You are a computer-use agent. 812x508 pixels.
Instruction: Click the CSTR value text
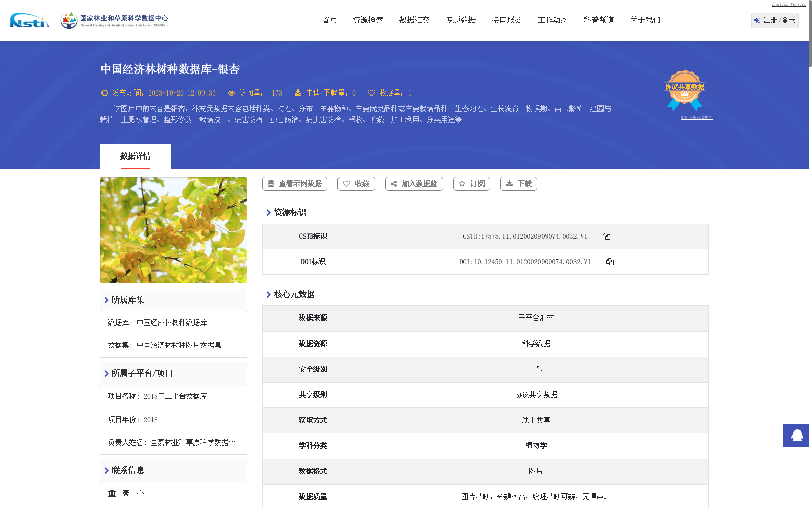525,237
